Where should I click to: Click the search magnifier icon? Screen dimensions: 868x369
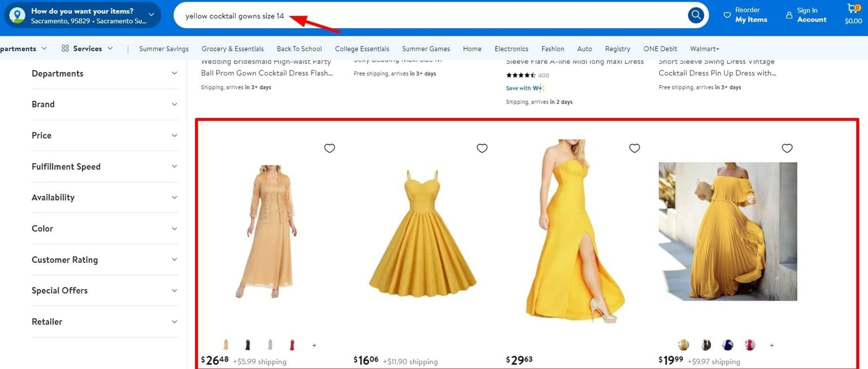click(696, 15)
